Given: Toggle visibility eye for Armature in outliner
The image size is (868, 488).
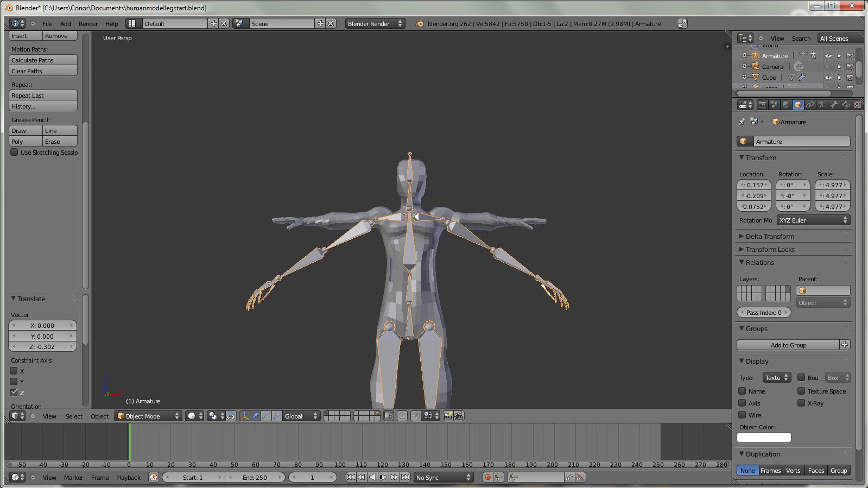Looking at the screenshot, I should (828, 56).
